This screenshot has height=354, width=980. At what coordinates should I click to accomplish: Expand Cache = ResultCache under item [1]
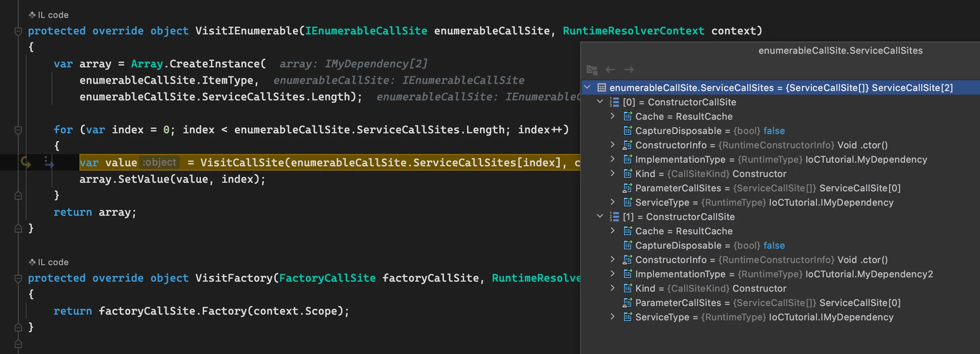click(x=612, y=231)
